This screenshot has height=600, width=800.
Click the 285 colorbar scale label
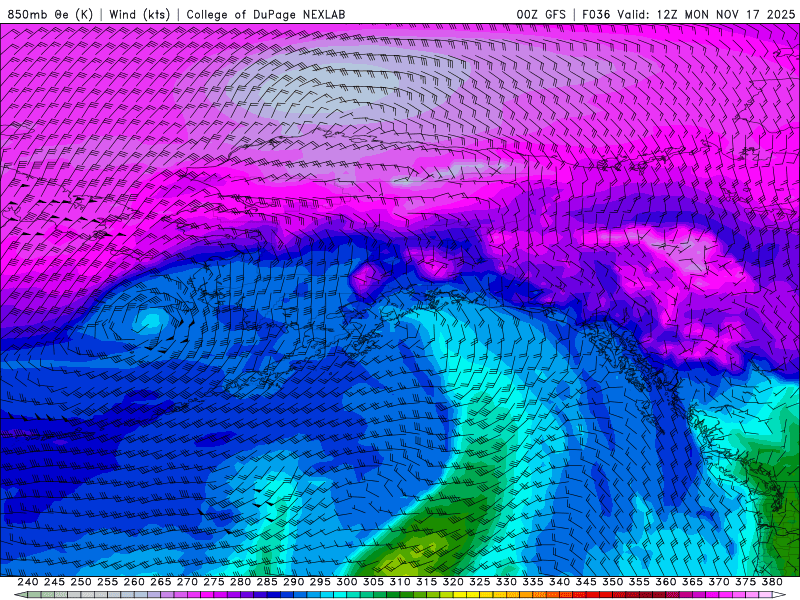pyautogui.click(x=267, y=582)
